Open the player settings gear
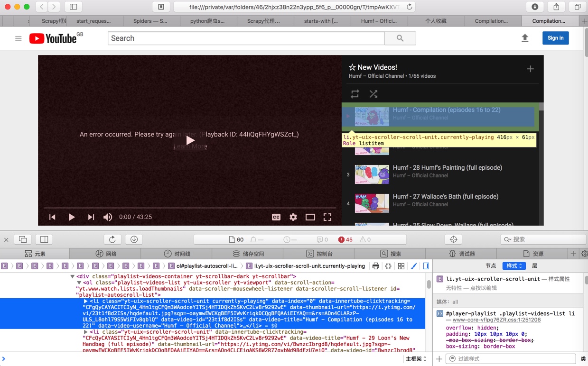Image resolution: width=588 pixels, height=366 pixels. click(293, 217)
